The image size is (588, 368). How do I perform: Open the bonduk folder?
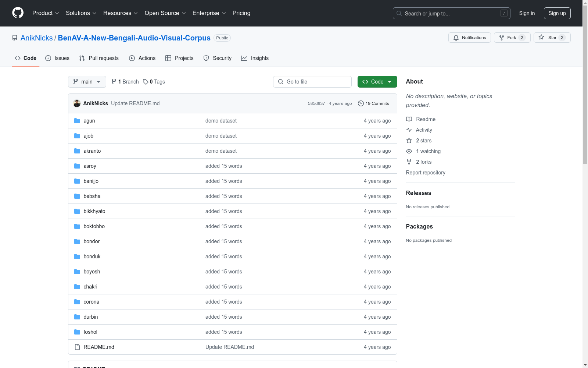coord(92,256)
